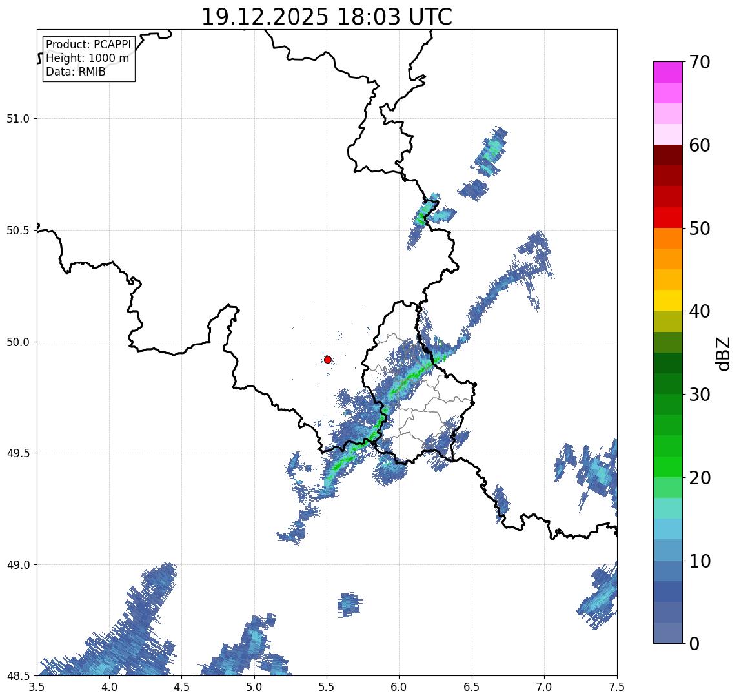Click the latitude axis label '51.0'

point(18,118)
